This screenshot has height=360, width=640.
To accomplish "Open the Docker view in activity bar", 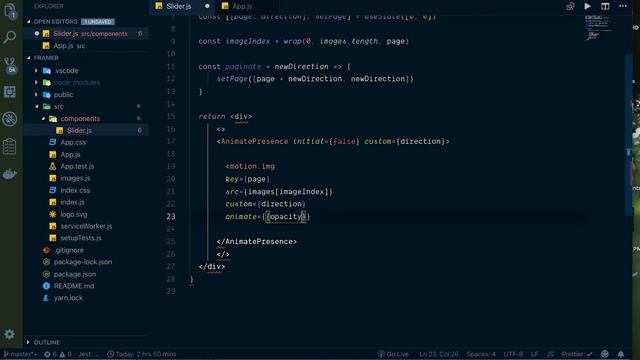I will pos(9,174).
